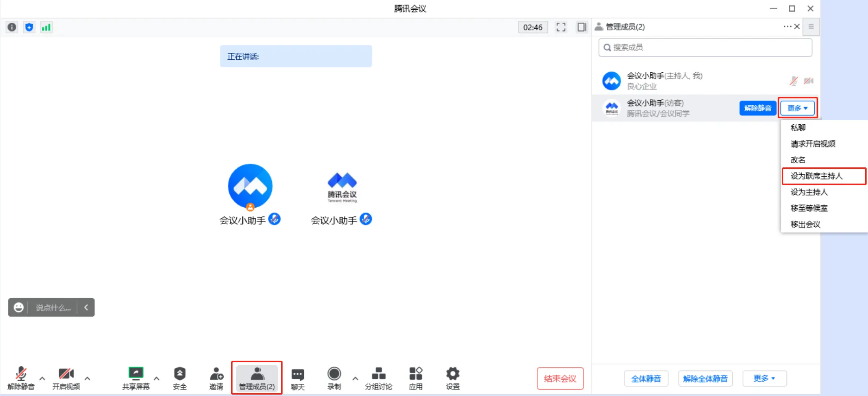The width and height of the screenshot is (868, 396).
Task: Click the 管理成员(2) panel title
Action: pyautogui.click(x=625, y=27)
